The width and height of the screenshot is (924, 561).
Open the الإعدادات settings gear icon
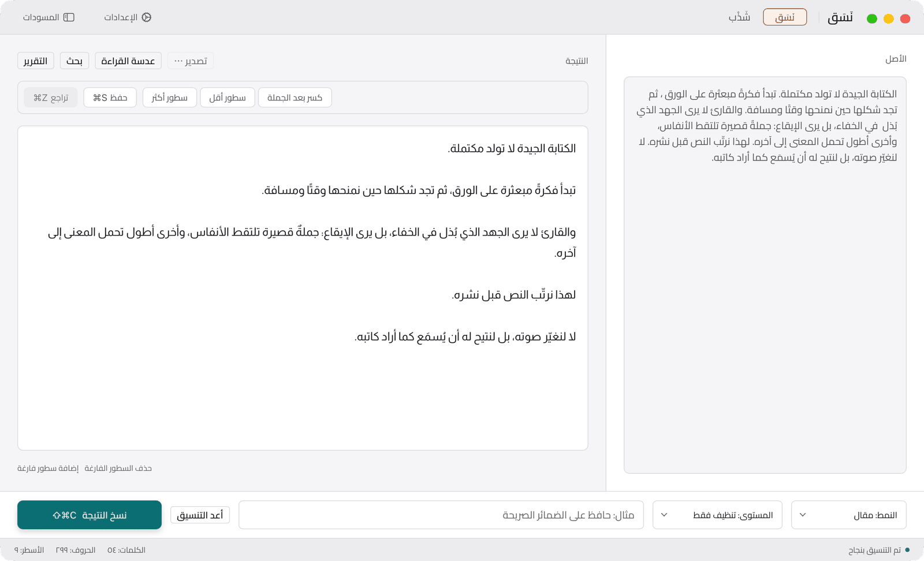tap(147, 17)
